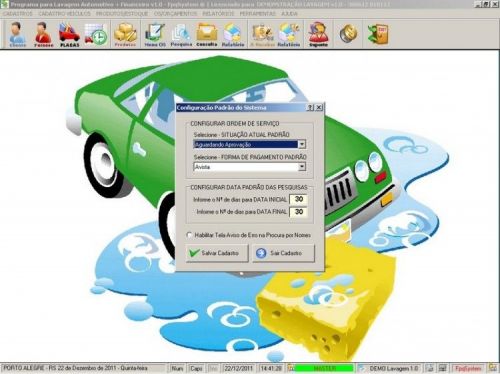
Task: Open the red-shirt Fornecedores toolbar icon
Action: (44, 34)
